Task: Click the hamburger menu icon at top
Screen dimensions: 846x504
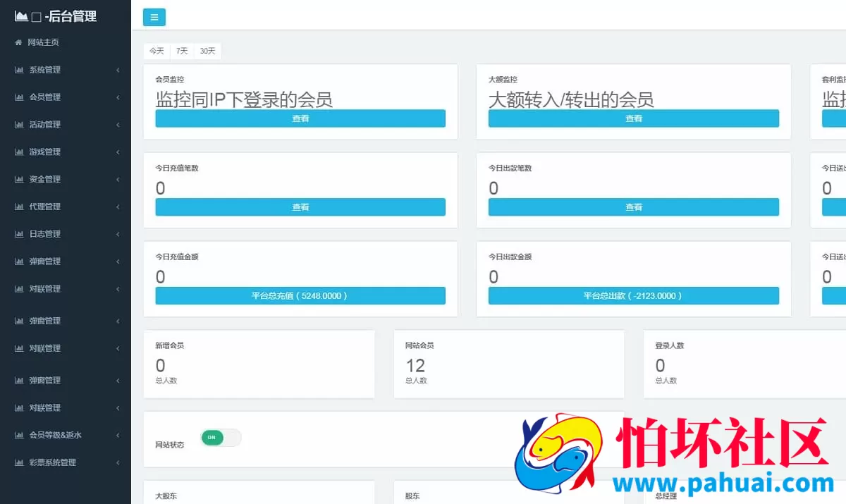Action: point(154,17)
